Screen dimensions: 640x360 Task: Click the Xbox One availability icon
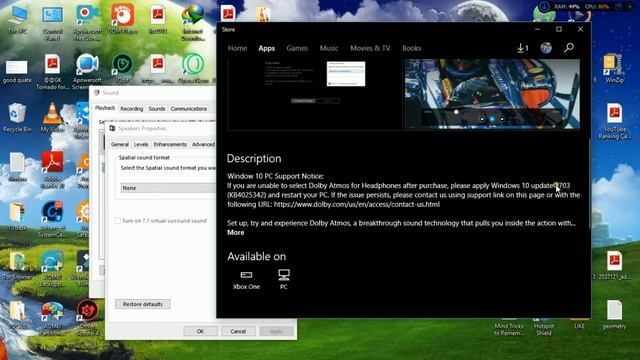[246, 280]
